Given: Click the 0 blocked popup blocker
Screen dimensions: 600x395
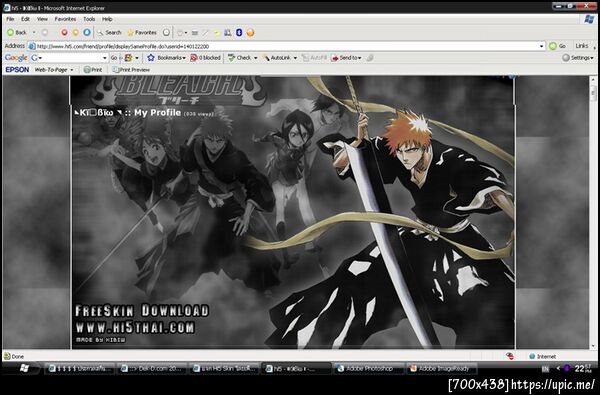Looking at the screenshot, I should [205, 58].
